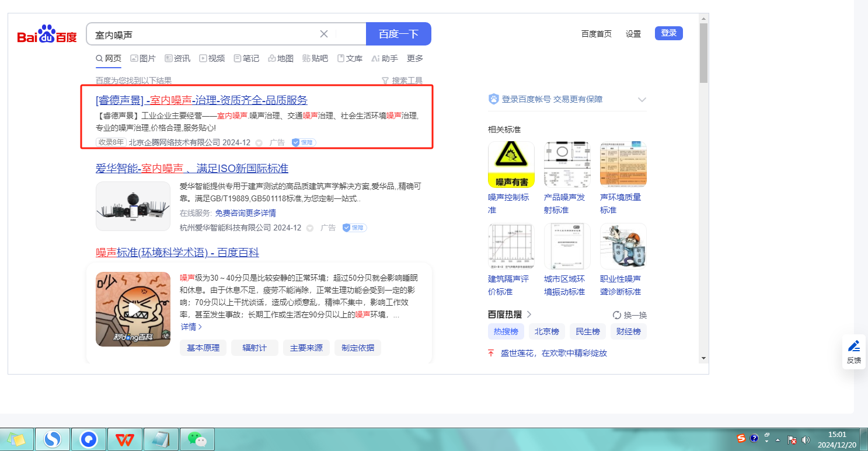
Task: Expand dropdown arrow beside 杭州爱华智能科技有限公司 2024-12
Action: point(310,228)
